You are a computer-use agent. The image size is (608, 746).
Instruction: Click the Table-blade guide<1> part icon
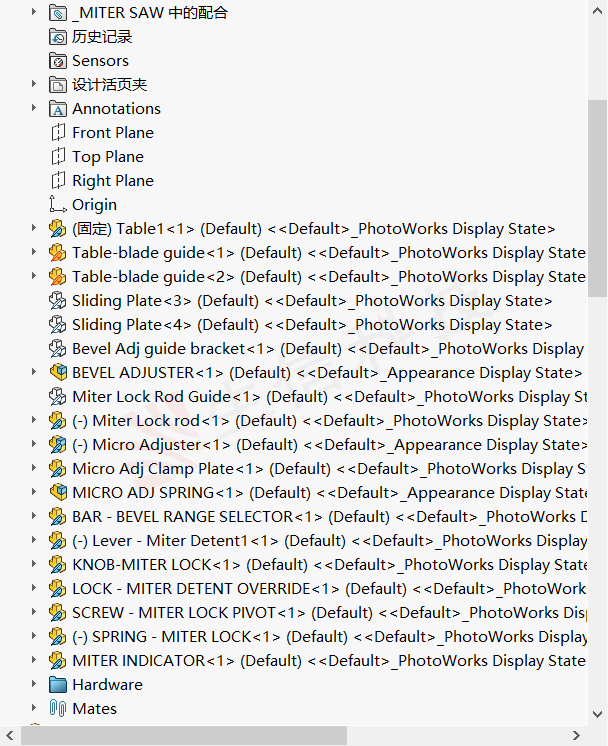[58, 253]
